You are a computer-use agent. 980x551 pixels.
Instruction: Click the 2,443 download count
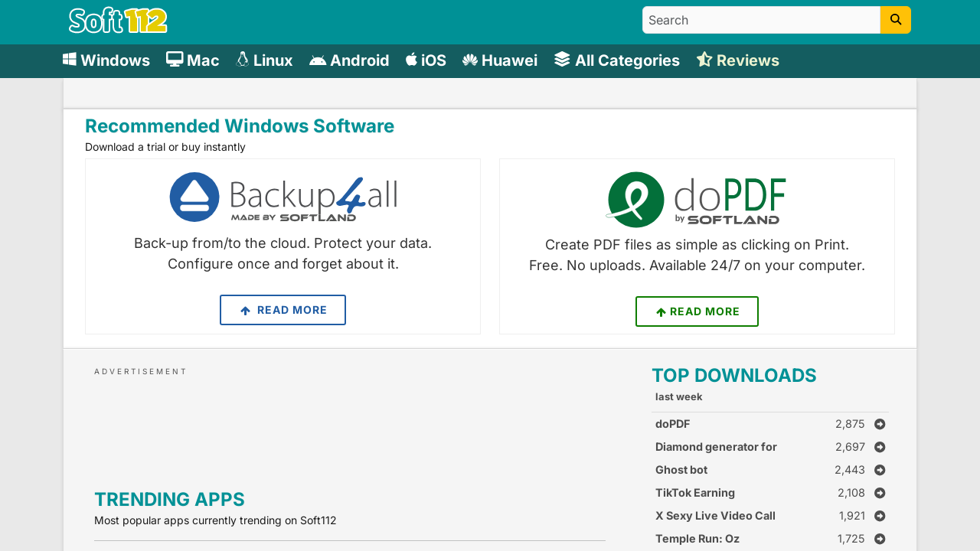point(850,470)
